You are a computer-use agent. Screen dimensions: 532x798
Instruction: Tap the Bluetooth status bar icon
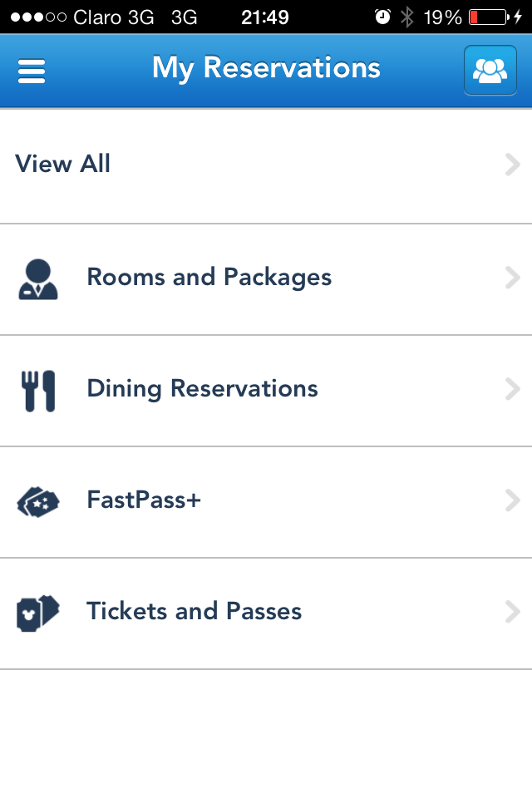point(406,17)
